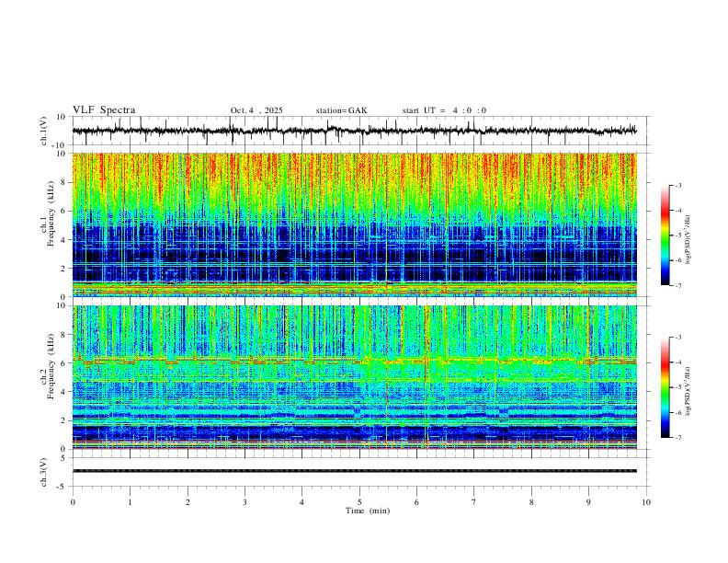The width and height of the screenshot is (728, 563).
Task: Click the ch.2 'Frequency (kHz)' axis label
Action: tap(51, 366)
